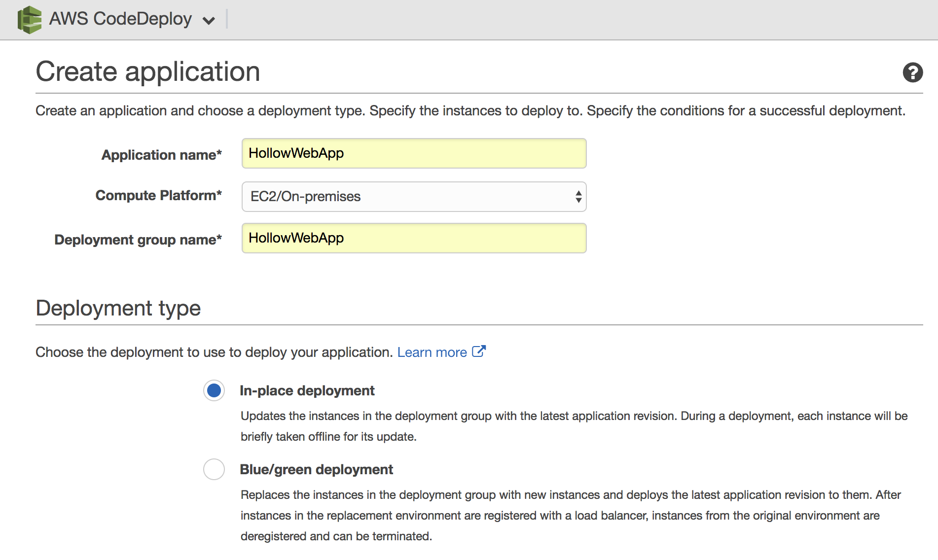
Task: Click the Application name* field label
Action: pos(161,155)
